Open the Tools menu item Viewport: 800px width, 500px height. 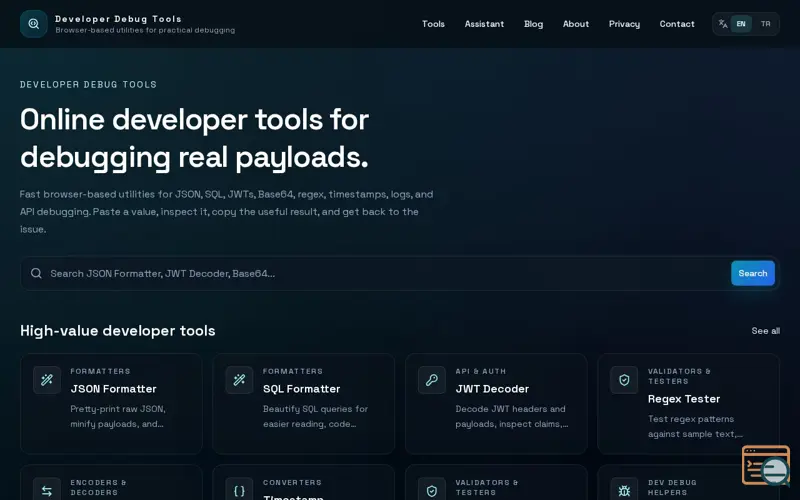[433, 24]
